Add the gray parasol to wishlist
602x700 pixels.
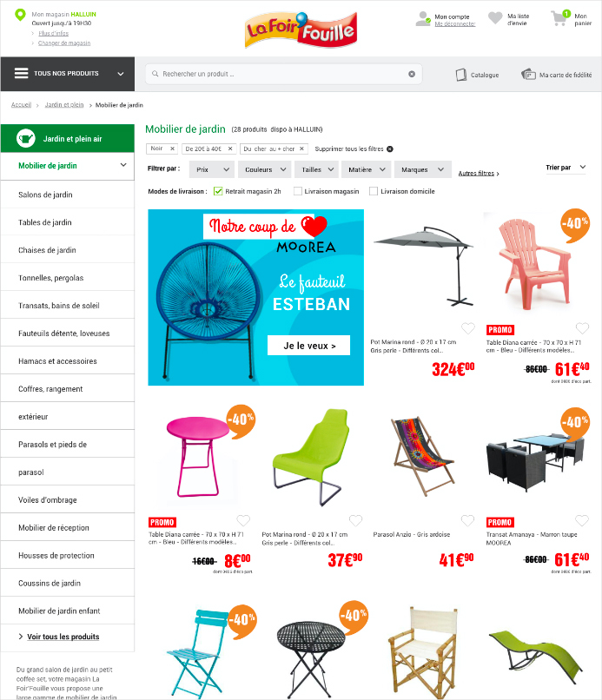(467, 328)
